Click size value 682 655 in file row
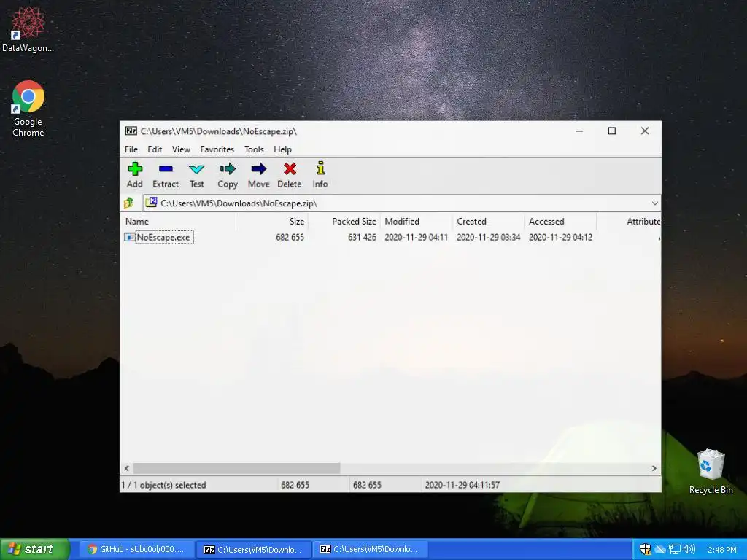Viewport: 747px width, 560px height. 290,237
